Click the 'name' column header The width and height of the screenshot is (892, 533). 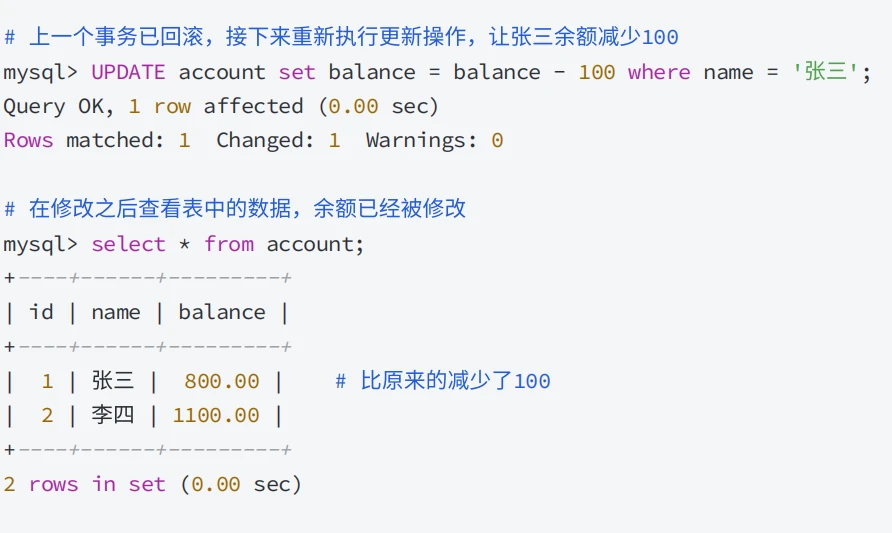click(x=115, y=313)
